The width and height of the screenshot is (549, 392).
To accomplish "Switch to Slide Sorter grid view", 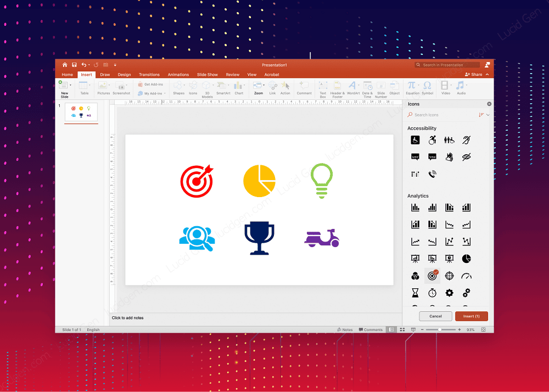I will [x=402, y=329].
